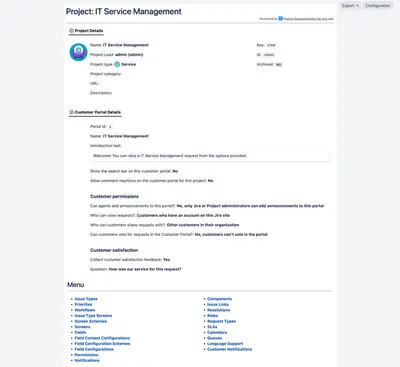The image size is (400, 367).
Task: Click the Portal Id value badge
Action: click(x=110, y=127)
